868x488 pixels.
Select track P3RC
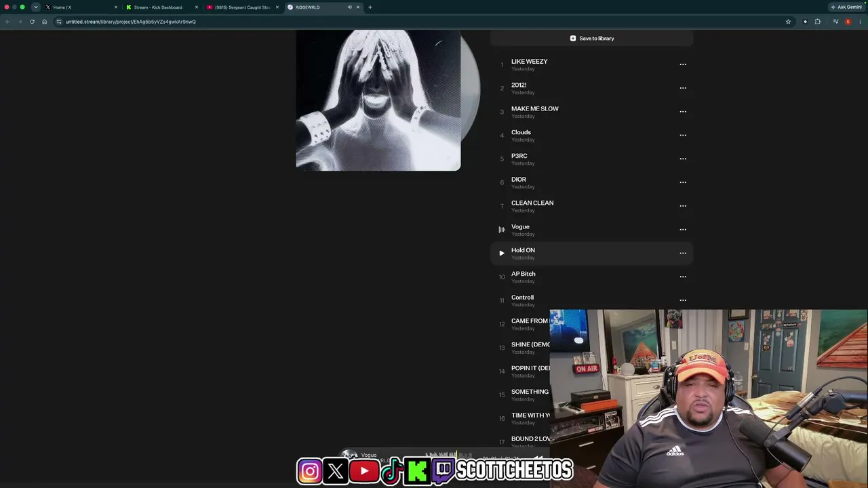[519, 156]
